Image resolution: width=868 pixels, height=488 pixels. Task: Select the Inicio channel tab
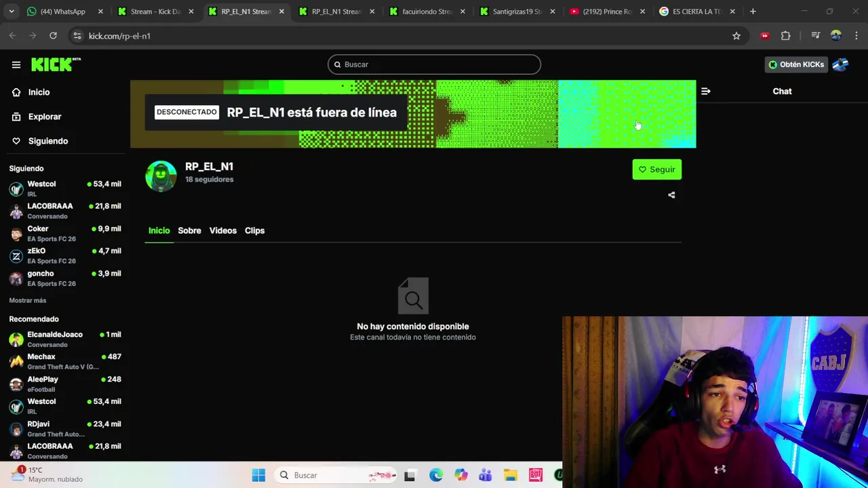[x=159, y=230]
